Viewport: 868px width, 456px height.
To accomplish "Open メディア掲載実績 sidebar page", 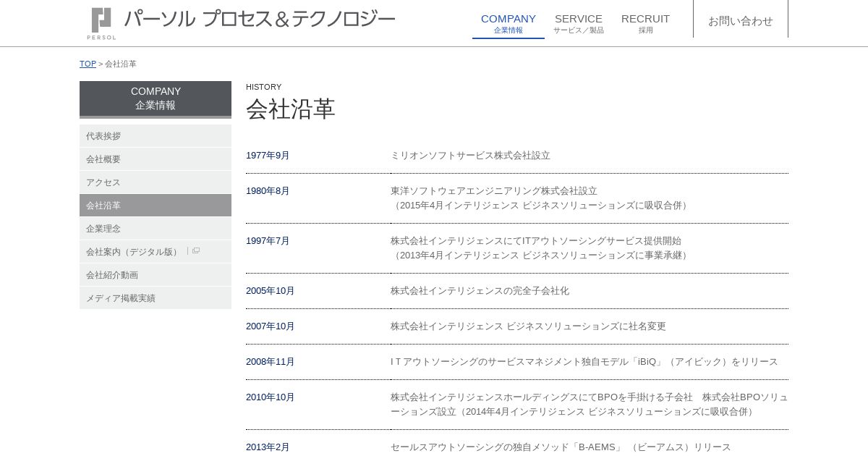I will click(x=156, y=298).
